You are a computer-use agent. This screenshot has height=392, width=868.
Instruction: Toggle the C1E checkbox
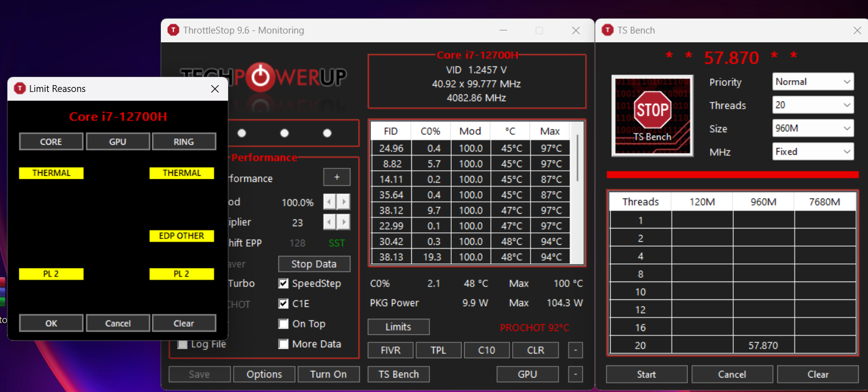tap(283, 304)
